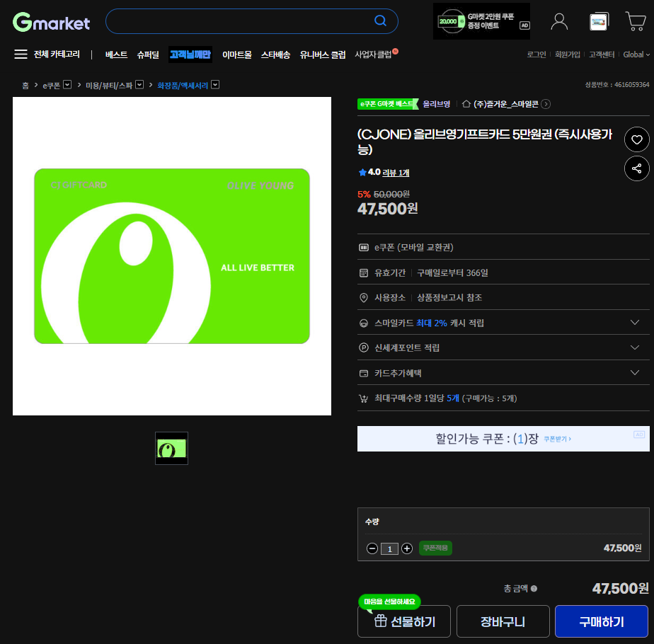Open the e쿠폰 breadcrumb dropdown
Image resolution: width=654 pixels, height=644 pixels.
67,85
